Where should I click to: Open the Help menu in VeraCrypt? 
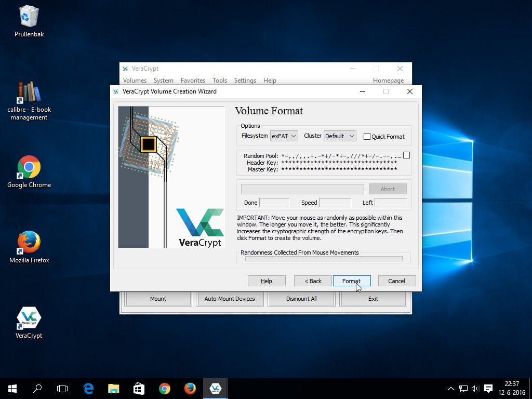(x=270, y=81)
